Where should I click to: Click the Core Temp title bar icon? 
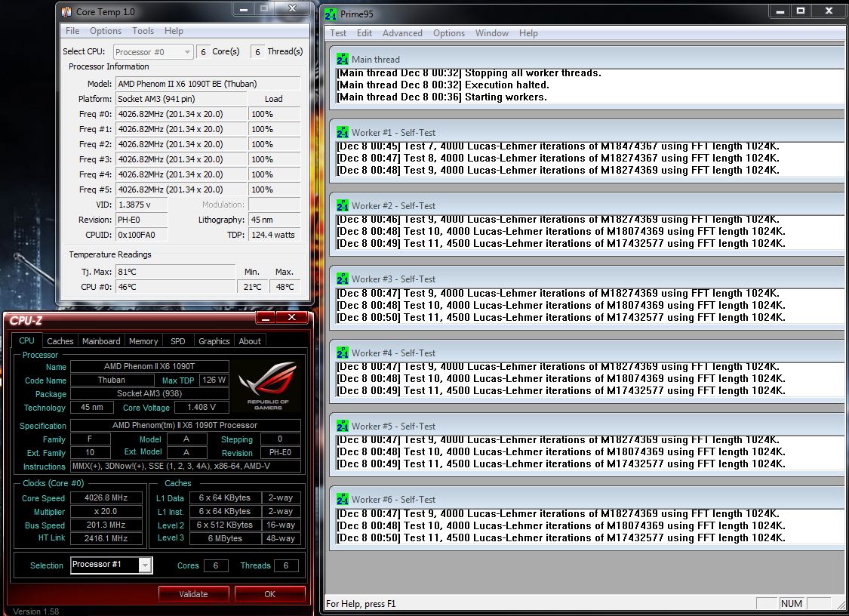pyautogui.click(x=66, y=11)
